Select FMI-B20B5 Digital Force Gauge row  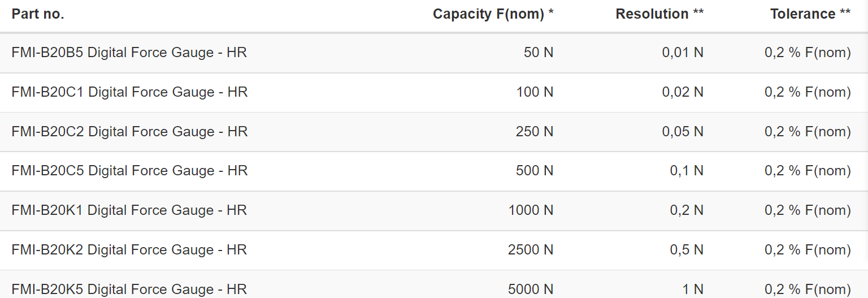(434, 53)
